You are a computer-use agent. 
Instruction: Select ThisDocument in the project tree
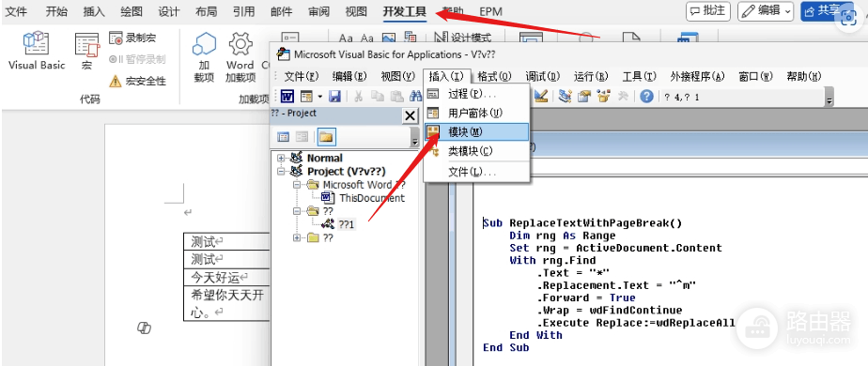tap(372, 198)
